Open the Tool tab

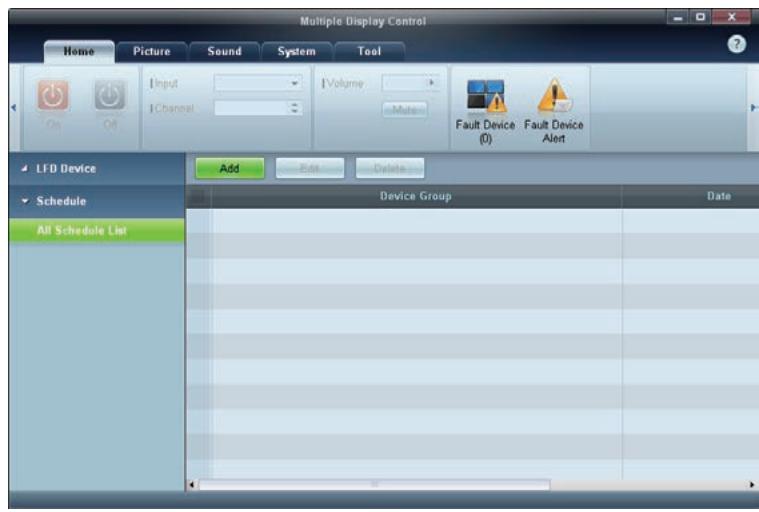(x=369, y=51)
